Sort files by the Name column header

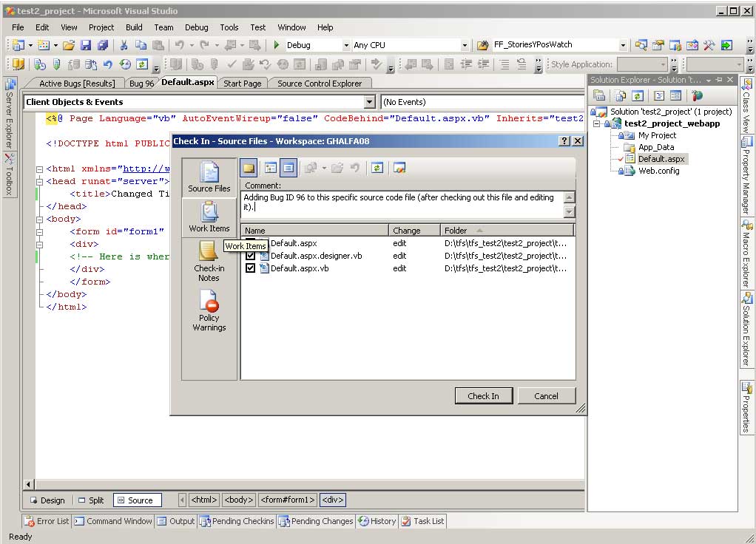[x=315, y=231]
